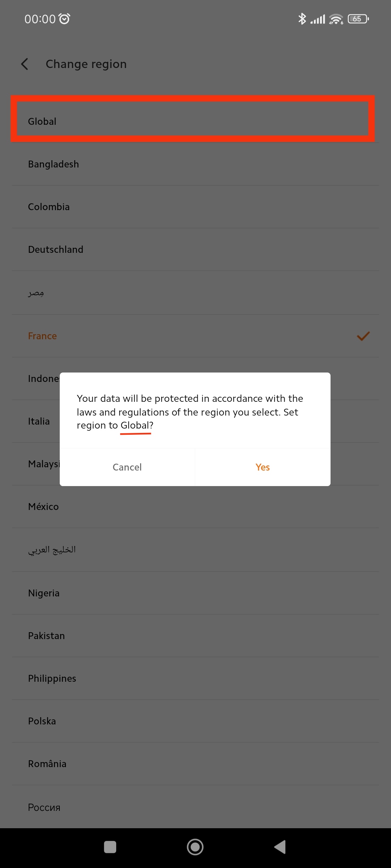Choose the Nigeria region option

tap(44, 593)
